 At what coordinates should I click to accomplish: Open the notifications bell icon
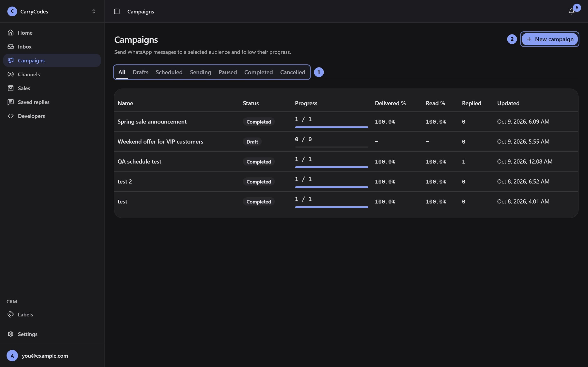coord(571,11)
